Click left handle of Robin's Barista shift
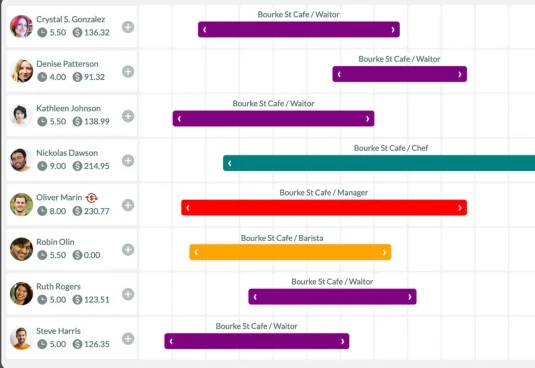The height and width of the screenshot is (368, 535). 196,252
